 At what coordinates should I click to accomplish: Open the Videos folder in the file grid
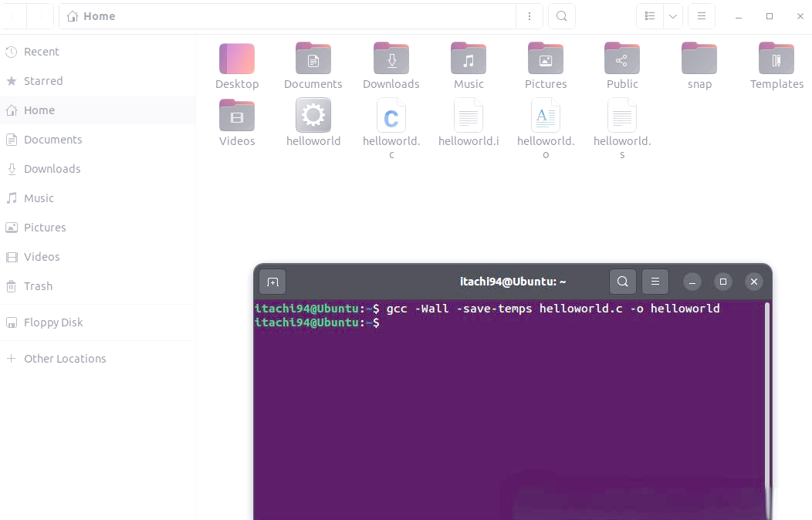click(237, 116)
